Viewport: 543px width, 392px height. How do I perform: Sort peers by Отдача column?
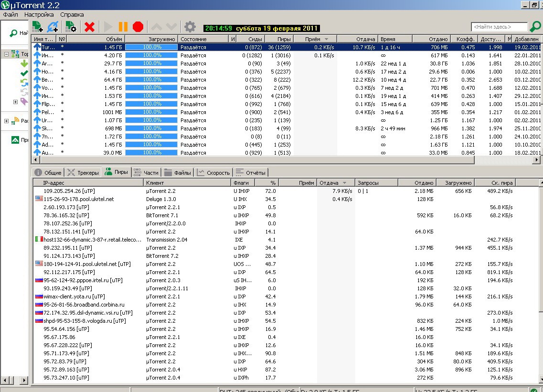[336, 182]
